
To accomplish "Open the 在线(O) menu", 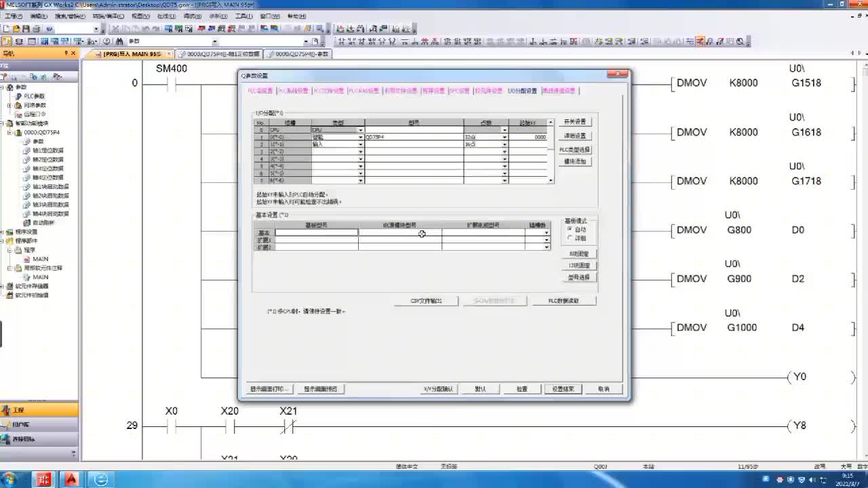I will pyautogui.click(x=165, y=16).
